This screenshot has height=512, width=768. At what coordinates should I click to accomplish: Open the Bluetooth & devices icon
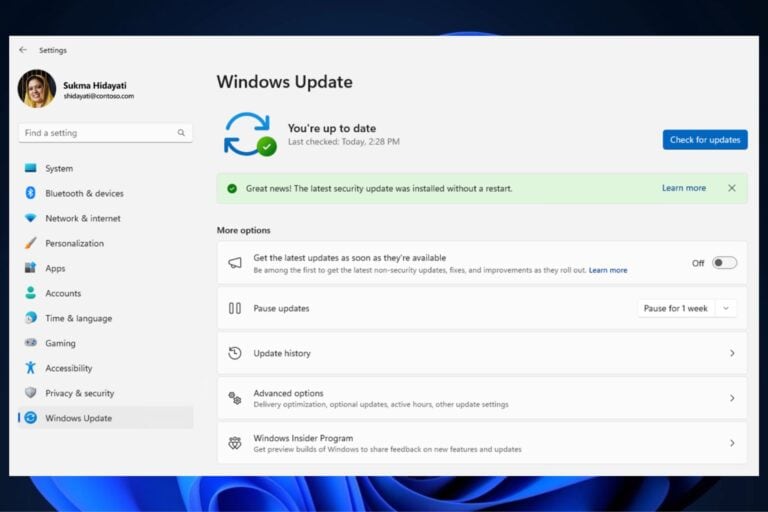pos(30,193)
